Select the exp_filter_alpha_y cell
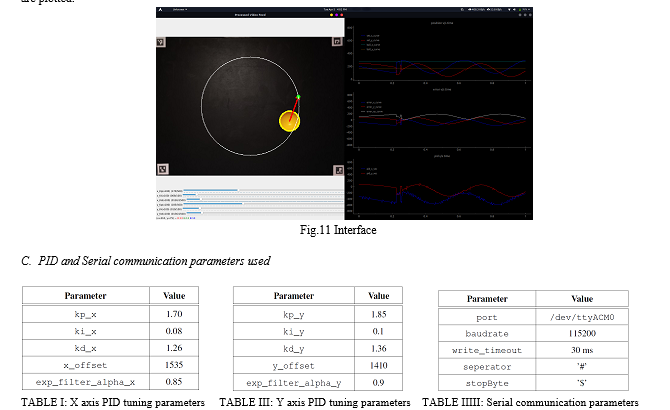Viewport: 670px width, 410px height. (x=294, y=383)
